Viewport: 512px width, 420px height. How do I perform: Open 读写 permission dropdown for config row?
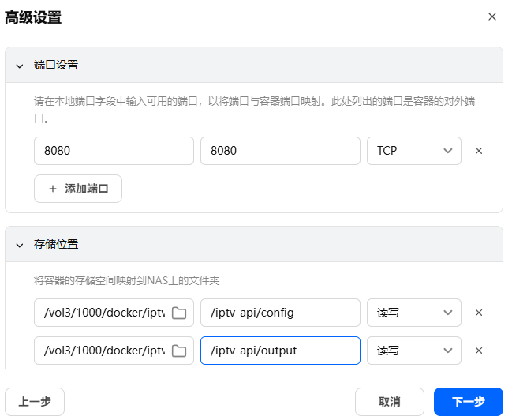413,313
